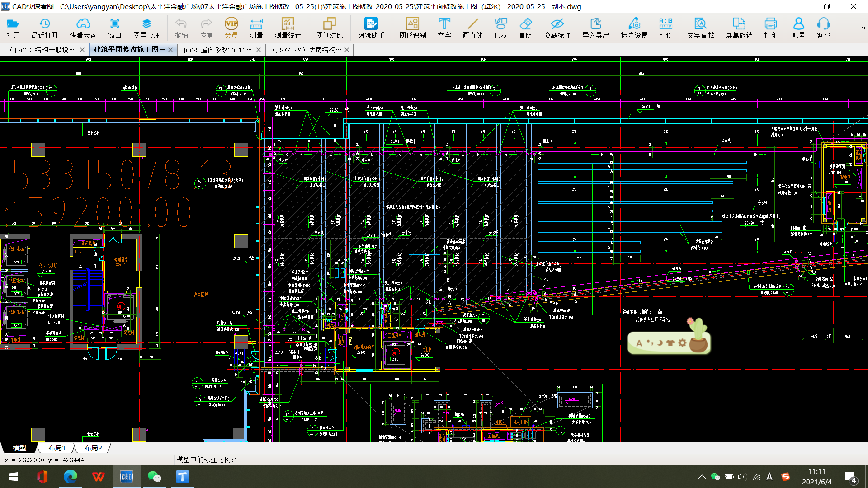The height and width of the screenshot is (488, 868).
Task: Open WeChat from the taskbar
Action: pos(154,477)
